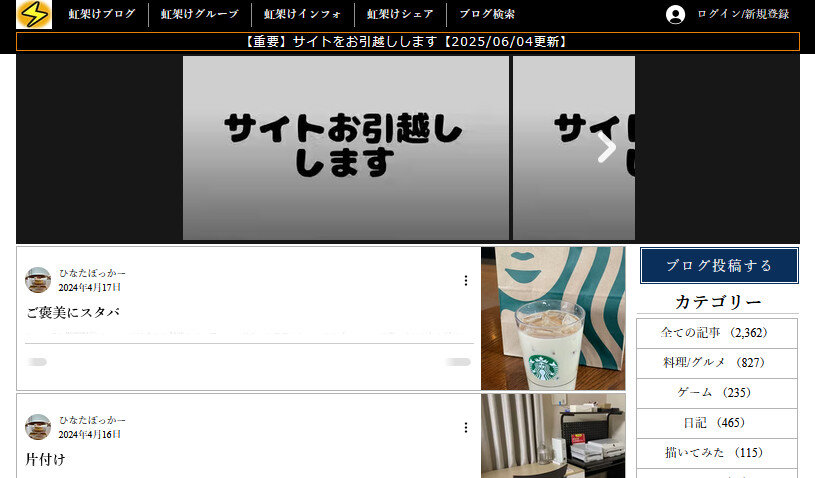
Task: Click the lightning bolt site logo
Action: [34, 14]
